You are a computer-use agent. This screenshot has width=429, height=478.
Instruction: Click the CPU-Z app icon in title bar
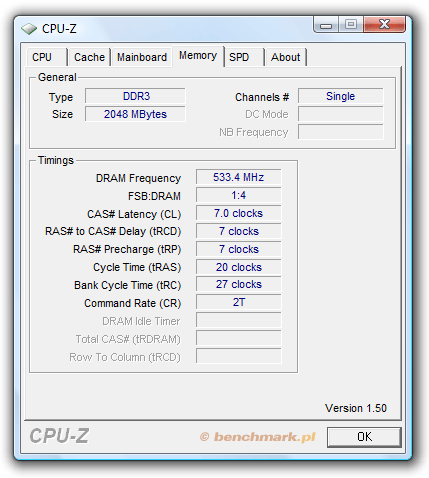coord(29,29)
